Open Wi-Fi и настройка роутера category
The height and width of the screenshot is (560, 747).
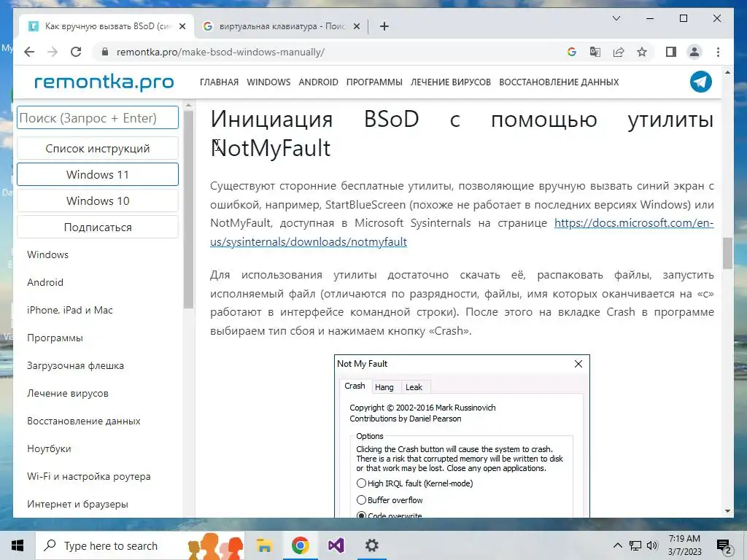pyautogui.click(x=88, y=476)
